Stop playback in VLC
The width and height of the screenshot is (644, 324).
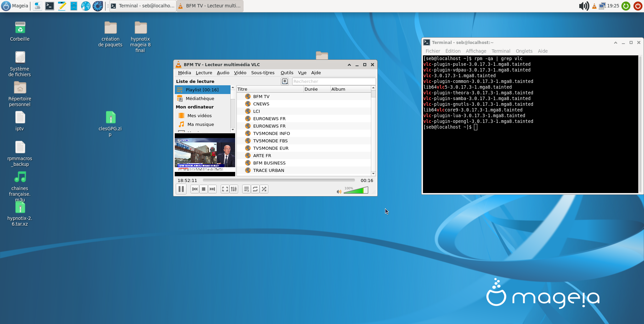point(203,189)
